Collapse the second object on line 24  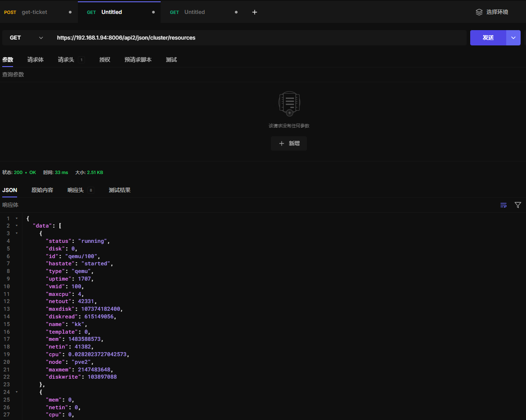tap(17, 392)
